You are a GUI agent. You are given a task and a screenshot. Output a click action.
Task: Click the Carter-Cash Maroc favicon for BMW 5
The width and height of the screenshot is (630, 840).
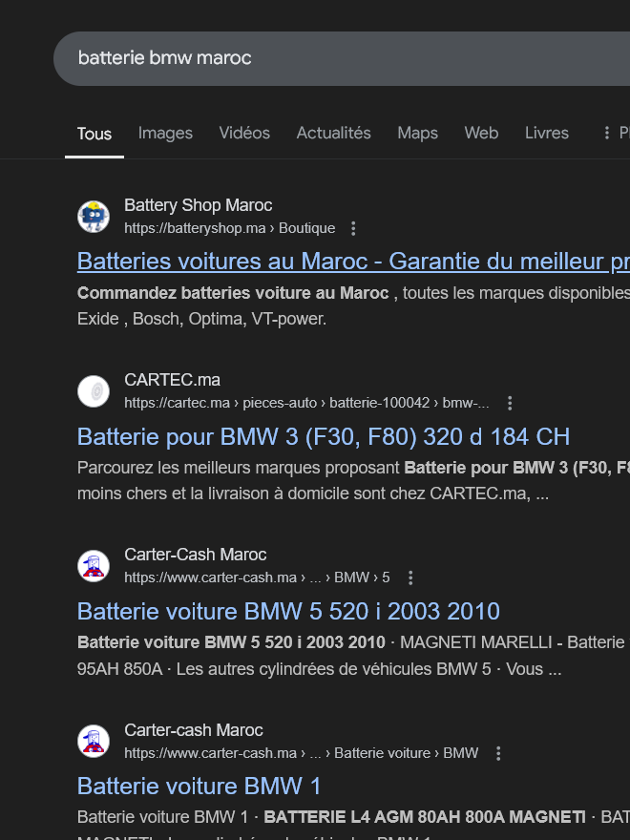click(x=94, y=566)
